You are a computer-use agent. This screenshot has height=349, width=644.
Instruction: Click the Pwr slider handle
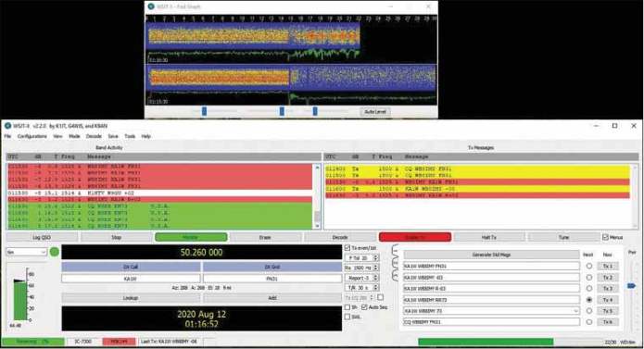point(632,285)
